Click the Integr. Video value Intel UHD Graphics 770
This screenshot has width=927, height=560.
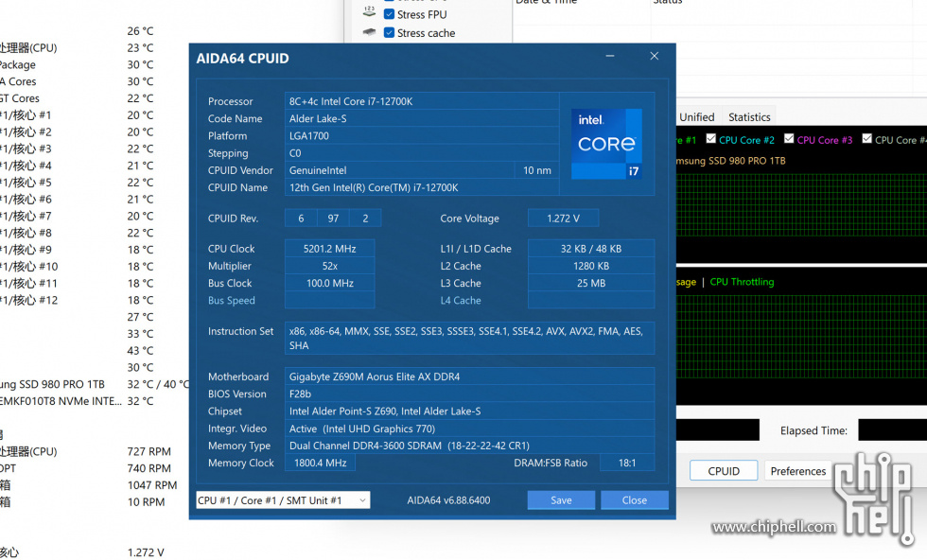click(x=469, y=429)
